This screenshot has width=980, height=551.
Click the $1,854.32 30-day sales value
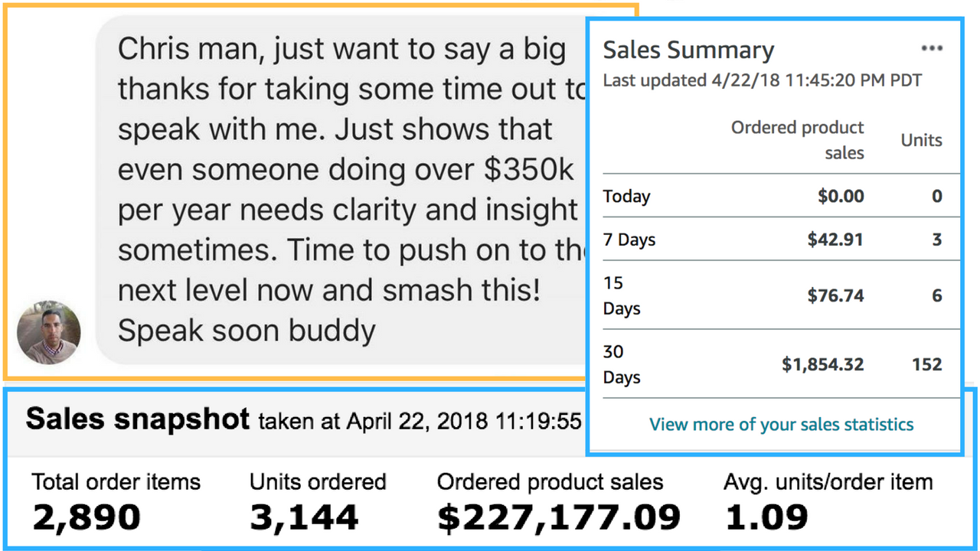click(x=823, y=365)
